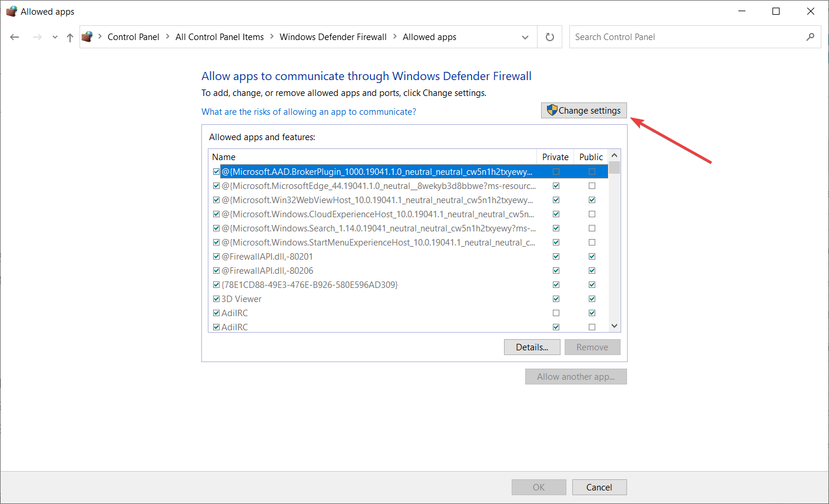829x504 pixels.
Task: Cancel the Allowed apps dialog
Action: [x=599, y=488]
